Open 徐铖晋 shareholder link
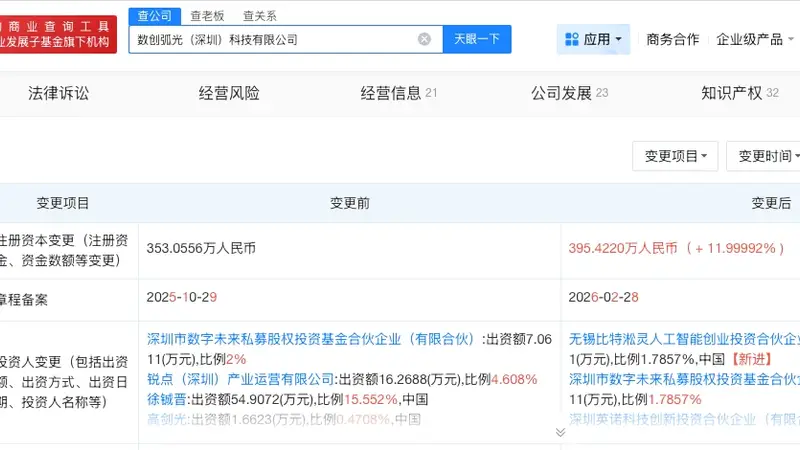 pos(166,399)
